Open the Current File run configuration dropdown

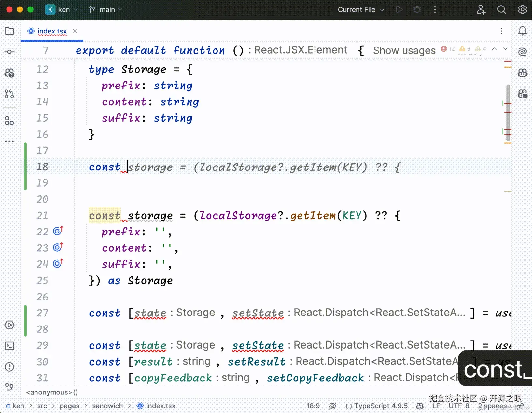tap(361, 9)
